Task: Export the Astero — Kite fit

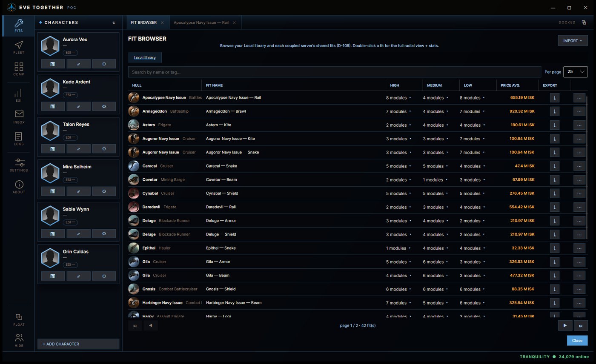Action: tap(554, 125)
